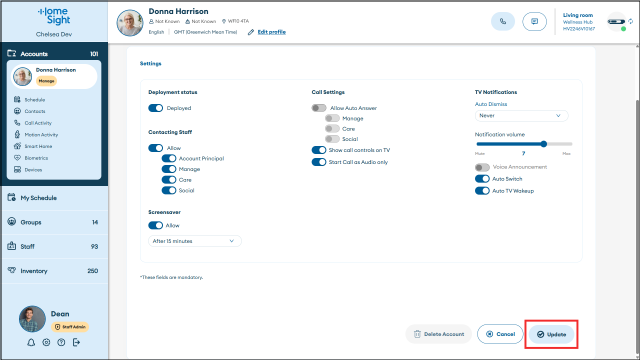640x360 pixels.
Task: Click the My Schedule calendar icon
Action: coord(11,198)
